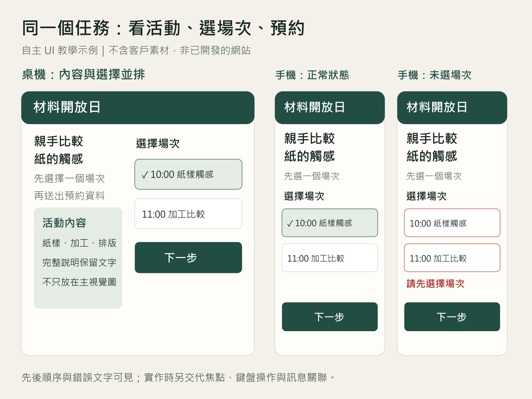Click the desktop 下一步 button

(188, 258)
